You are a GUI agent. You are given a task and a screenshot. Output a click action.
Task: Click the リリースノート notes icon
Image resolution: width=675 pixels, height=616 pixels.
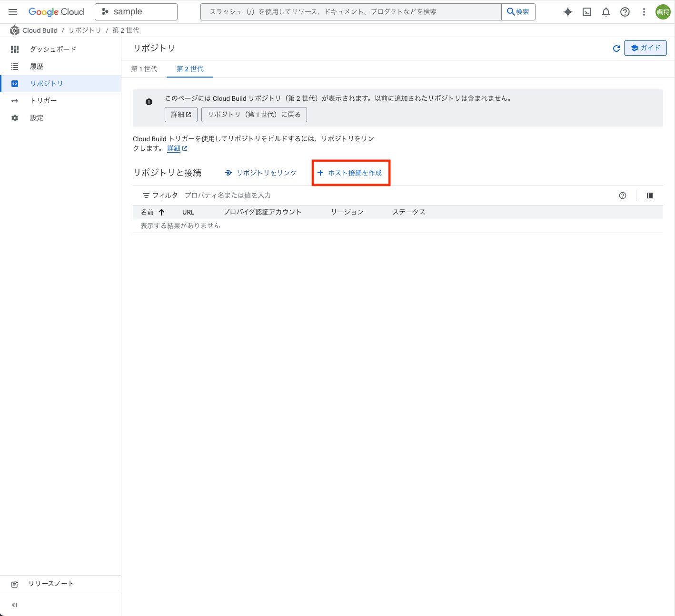tap(15, 584)
